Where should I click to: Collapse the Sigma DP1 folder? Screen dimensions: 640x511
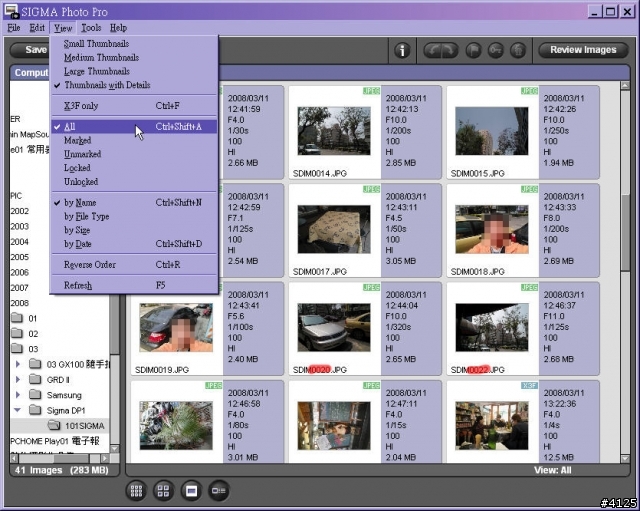coord(18,410)
